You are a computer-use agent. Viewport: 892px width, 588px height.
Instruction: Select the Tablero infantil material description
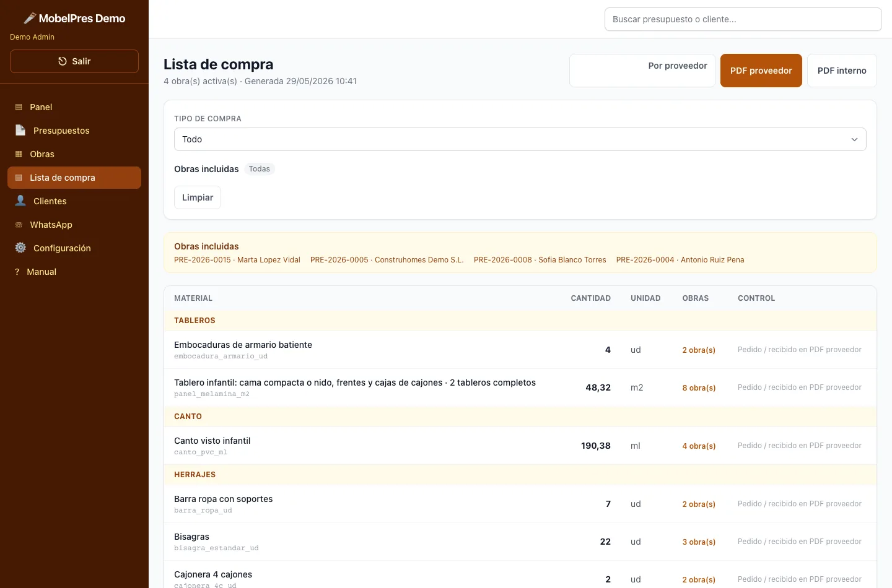[x=355, y=383]
